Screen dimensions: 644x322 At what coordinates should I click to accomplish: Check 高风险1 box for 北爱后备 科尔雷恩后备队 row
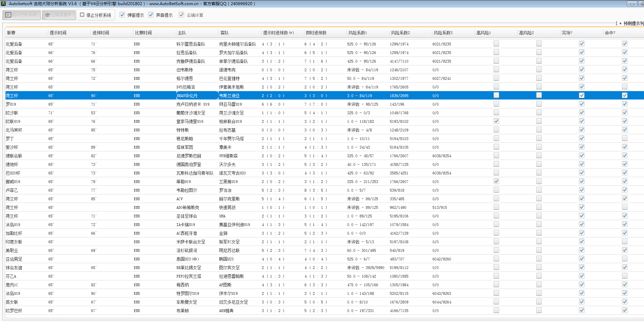(x=496, y=44)
